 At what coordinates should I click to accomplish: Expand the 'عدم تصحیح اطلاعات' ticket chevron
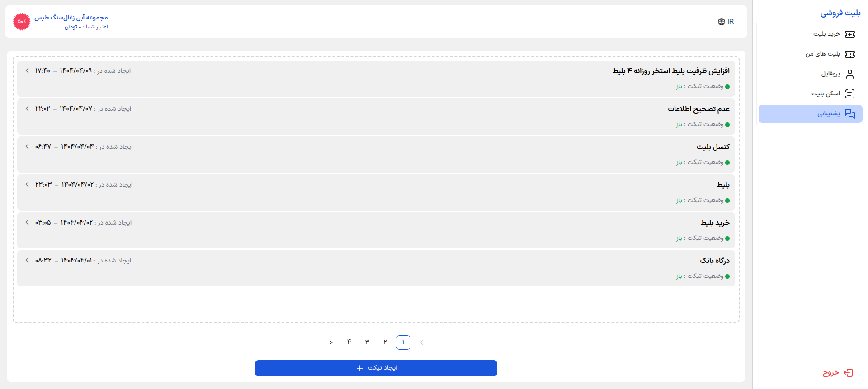tap(27, 109)
